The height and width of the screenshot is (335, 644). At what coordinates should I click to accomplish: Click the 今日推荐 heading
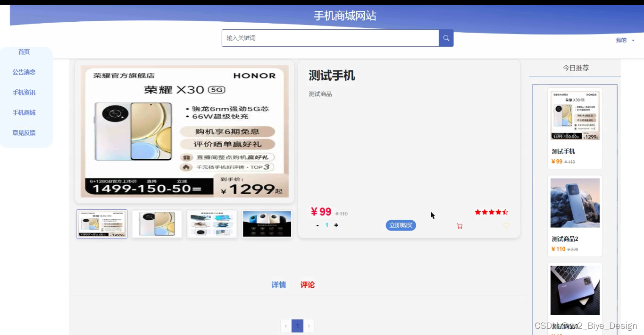[576, 68]
